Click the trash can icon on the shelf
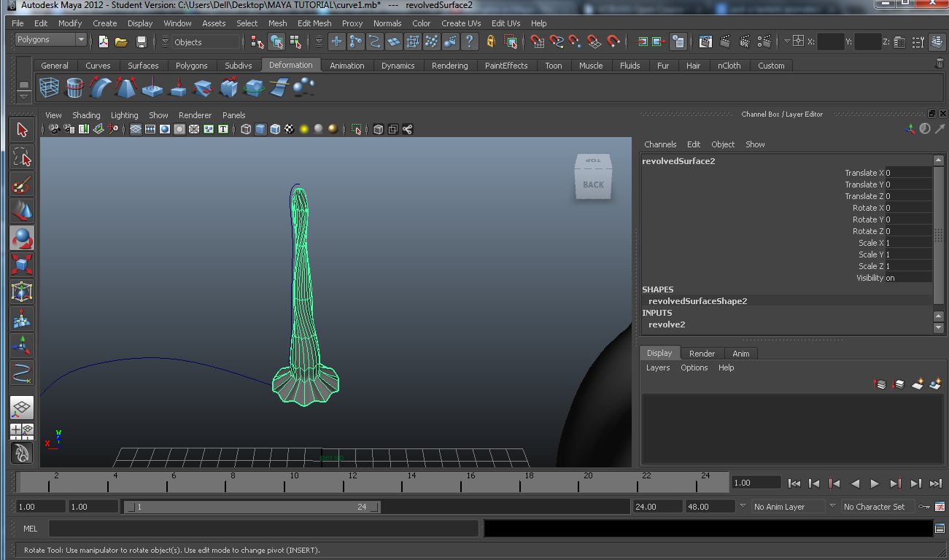Screen dimensions: 949x560 point(940,63)
